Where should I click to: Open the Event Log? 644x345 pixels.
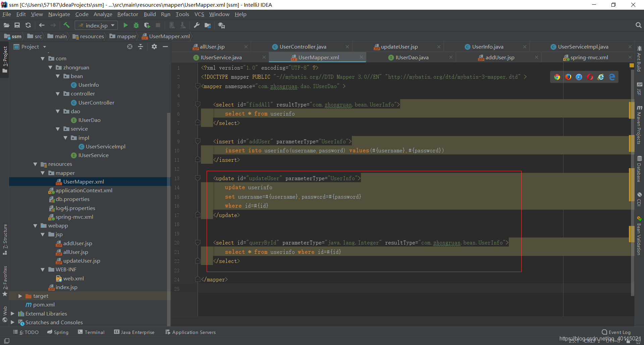pos(616,332)
